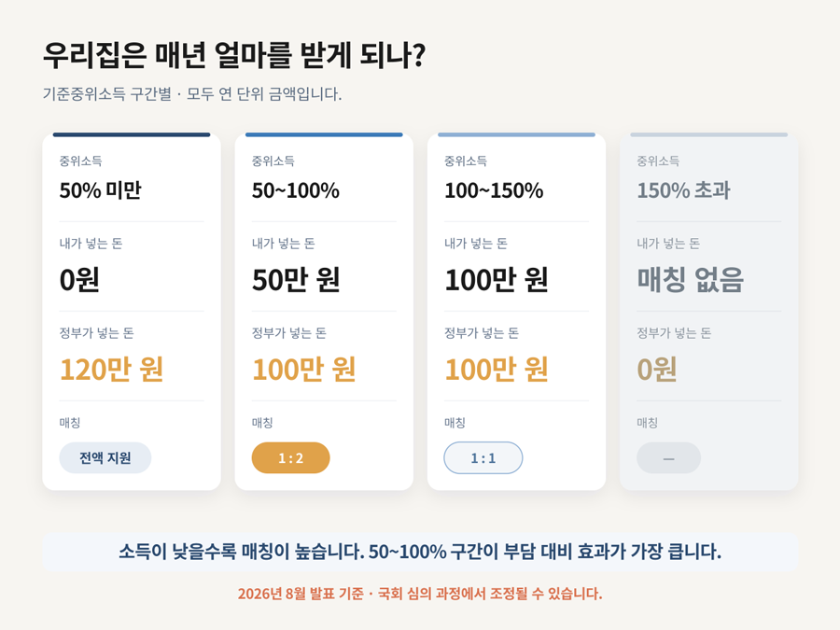Click the main title 우리집은 매년 얼마를 받게 되나?
Viewport: 840px width, 630px height.
(x=234, y=55)
